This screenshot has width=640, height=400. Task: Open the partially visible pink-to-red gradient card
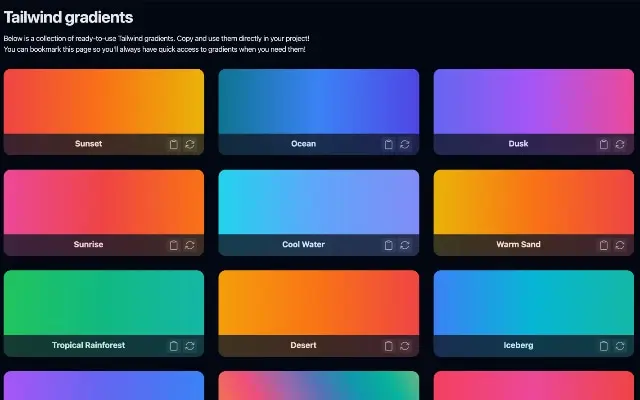click(x=534, y=386)
